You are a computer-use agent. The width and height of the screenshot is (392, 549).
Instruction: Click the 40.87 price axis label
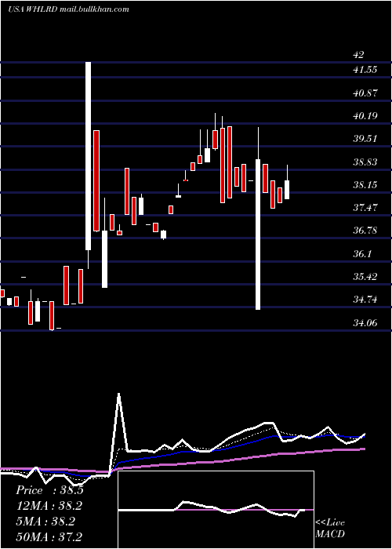[x=365, y=93]
